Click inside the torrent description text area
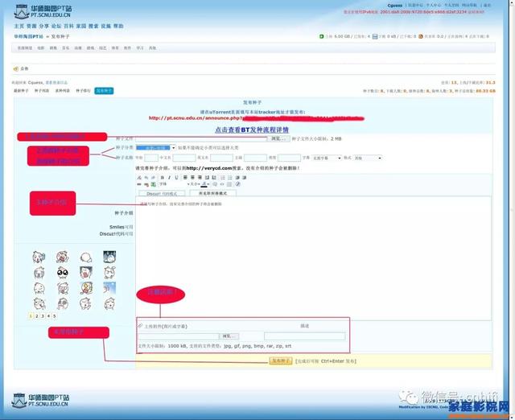This screenshot has height=420, width=515. coord(313,258)
